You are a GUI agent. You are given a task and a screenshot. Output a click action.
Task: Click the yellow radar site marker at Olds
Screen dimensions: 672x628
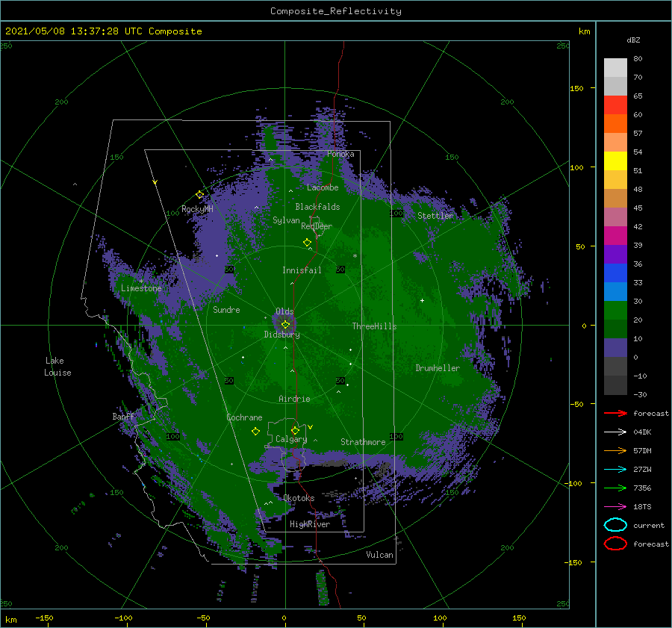click(285, 325)
